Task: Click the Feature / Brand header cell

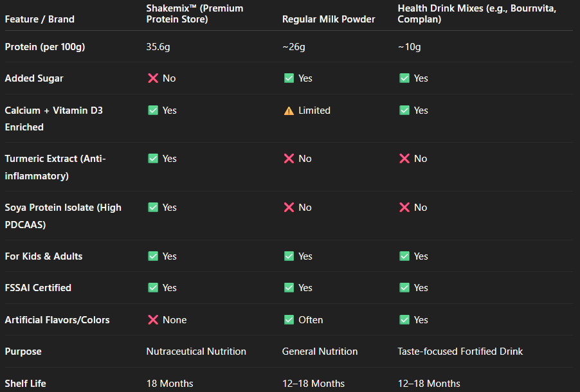Action: (x=40, y=19)
